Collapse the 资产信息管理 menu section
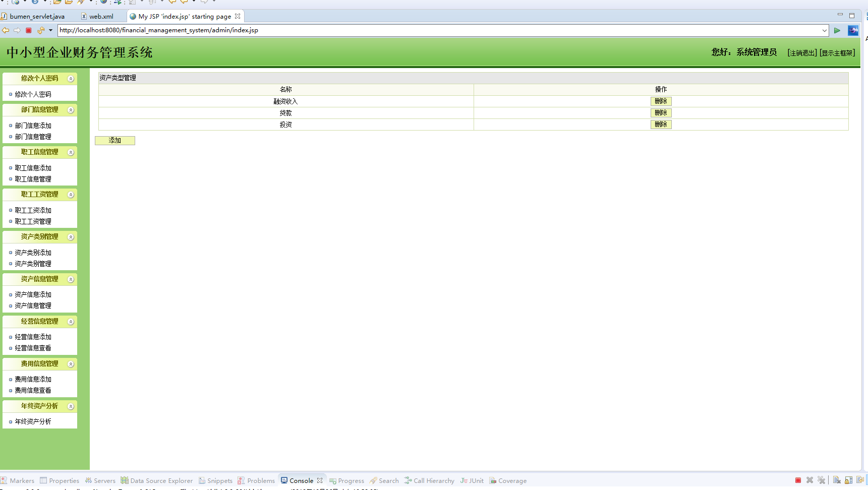 71,279
